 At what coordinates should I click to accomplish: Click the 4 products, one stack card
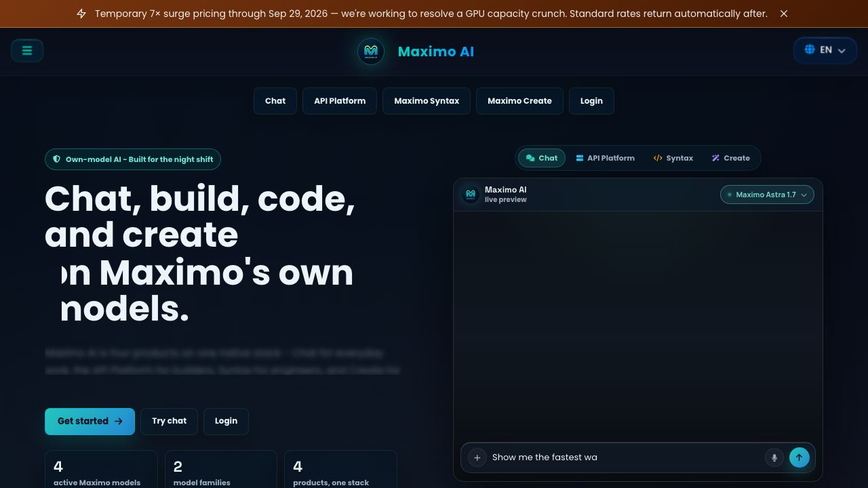(x=340, y=470)
